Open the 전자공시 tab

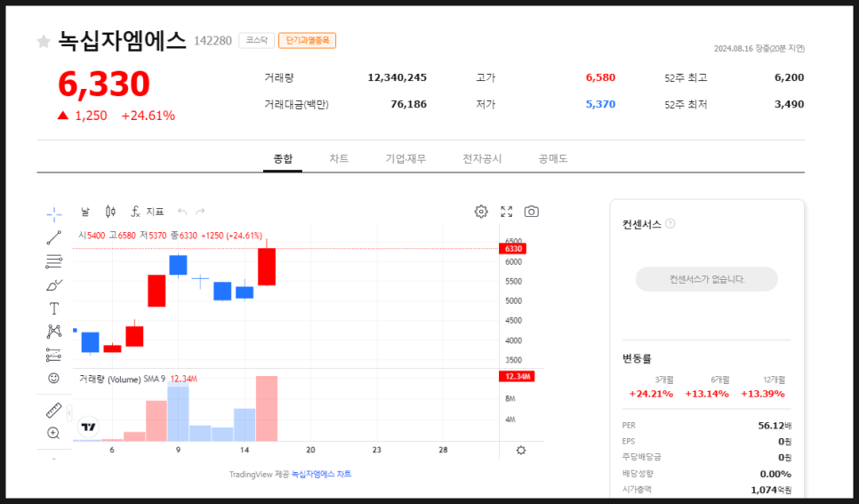click(482, 159)
